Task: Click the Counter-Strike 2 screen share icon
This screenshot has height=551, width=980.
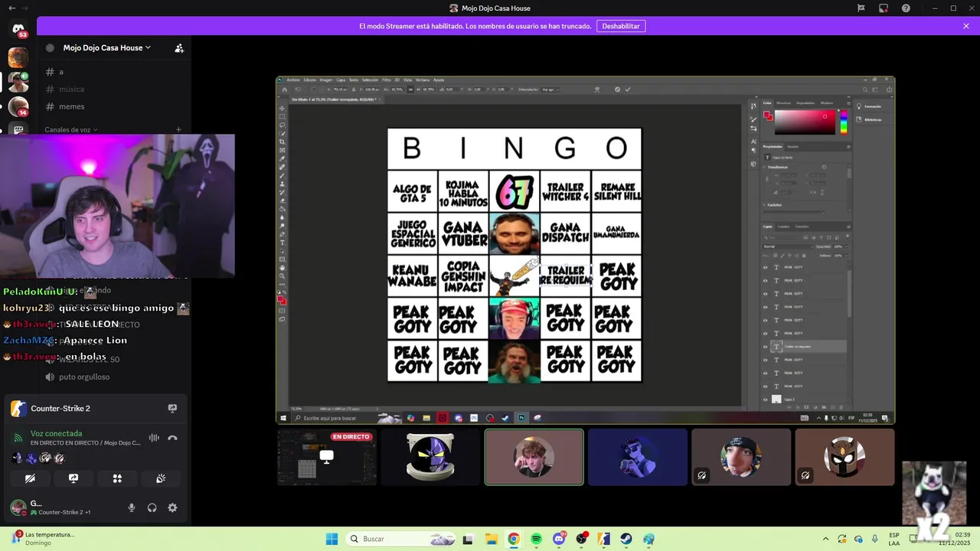Action: (x=172, y=409)
